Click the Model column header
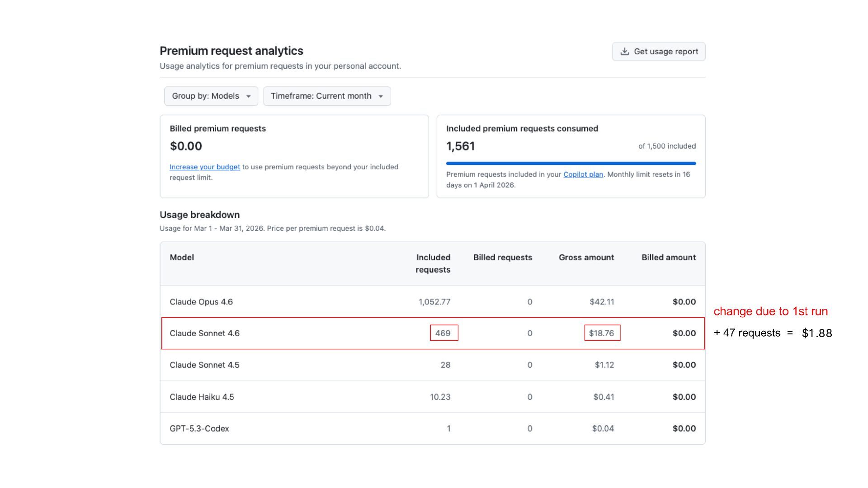The image size is (868, 488). [182, 258]
